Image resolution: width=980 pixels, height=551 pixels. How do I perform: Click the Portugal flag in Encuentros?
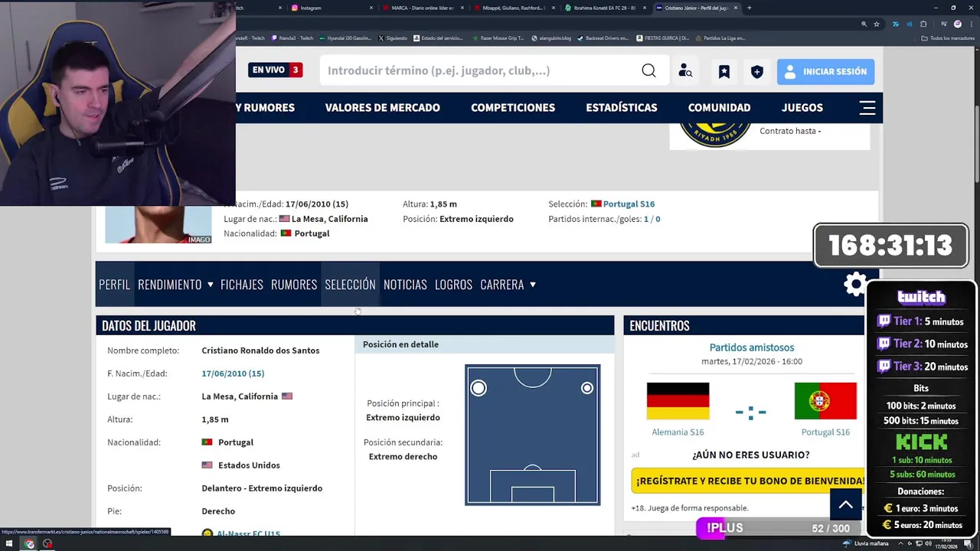(825, 401)
